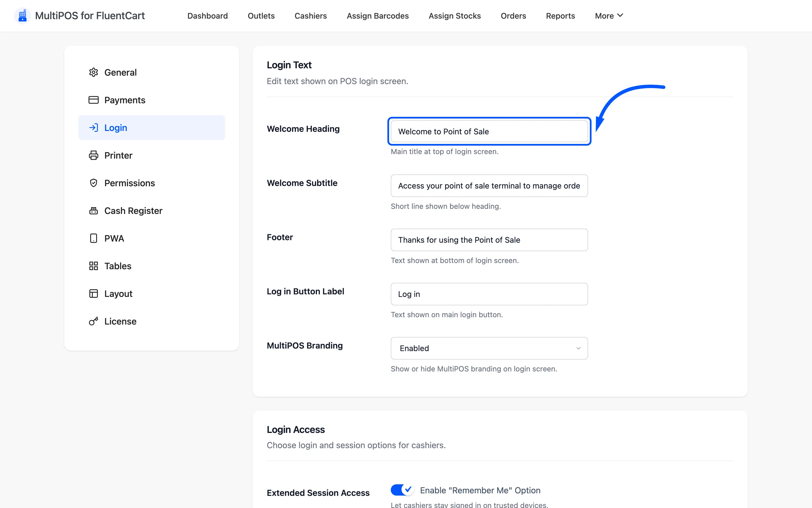The width and height of the screenshot is (812, 508).
Task: Expand the More menu chevron
Action: (x=620, y=16)
